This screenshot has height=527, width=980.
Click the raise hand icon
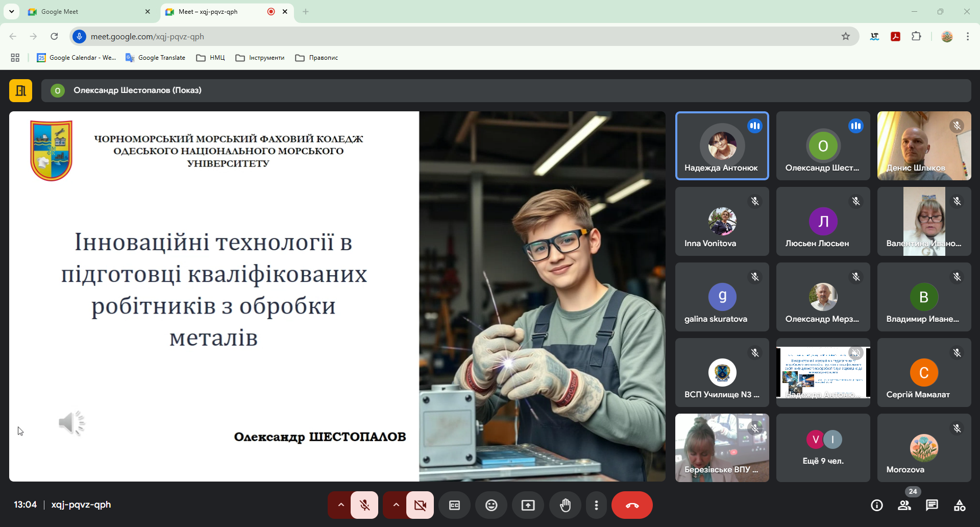(565, 505)
